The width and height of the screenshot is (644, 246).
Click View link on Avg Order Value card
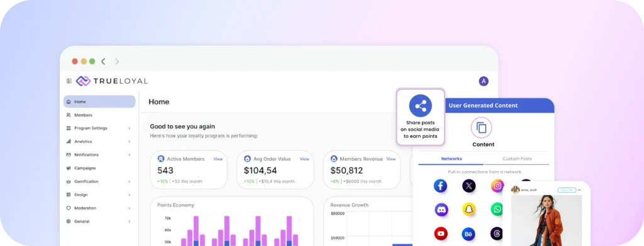point(304,159)
